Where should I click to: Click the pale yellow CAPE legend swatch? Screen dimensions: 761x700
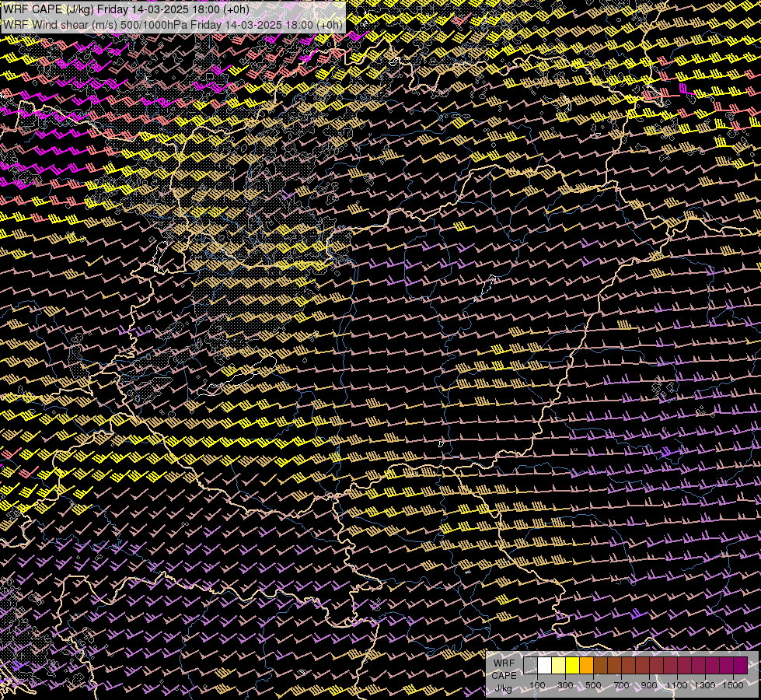559,665
